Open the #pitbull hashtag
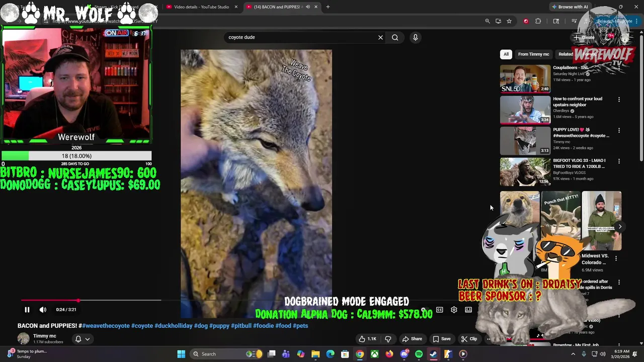The height and width of the screenshot is (362, 644). [242, 326]
